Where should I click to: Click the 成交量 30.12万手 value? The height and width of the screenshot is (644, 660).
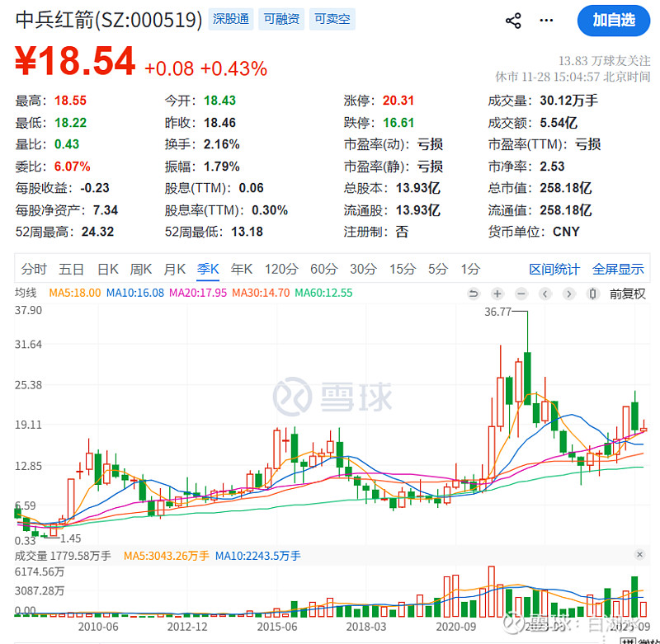point(568,101)
